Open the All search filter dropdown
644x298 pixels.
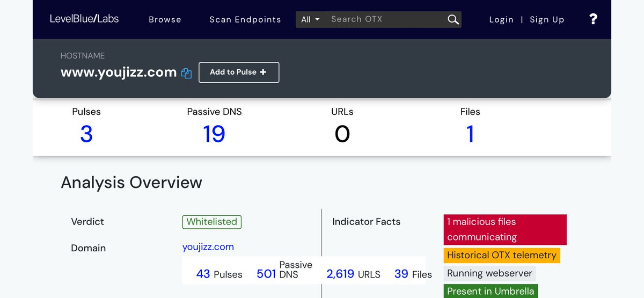coord(310,19)
